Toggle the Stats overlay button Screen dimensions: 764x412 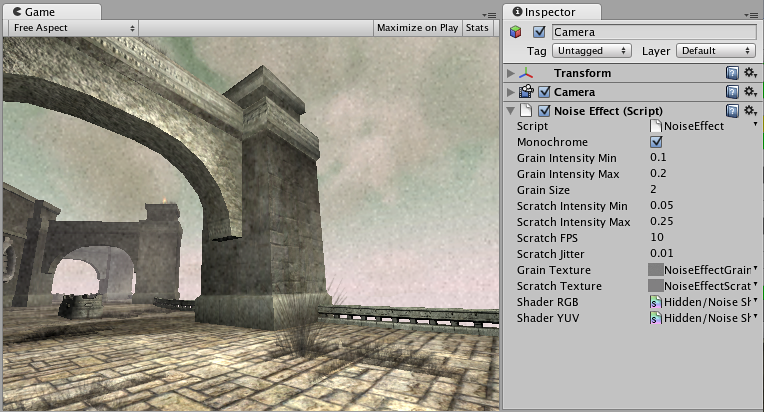(477, 28)
